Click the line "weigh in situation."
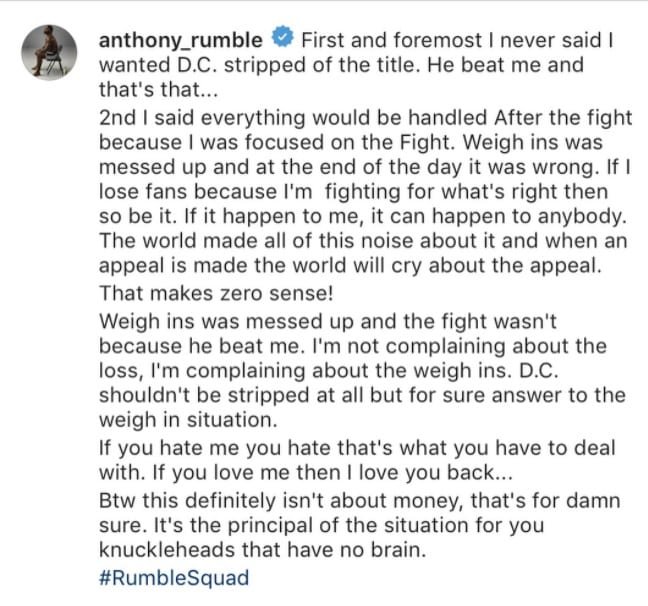This screenshot has height=606, width=648. [x=188, y=420]
